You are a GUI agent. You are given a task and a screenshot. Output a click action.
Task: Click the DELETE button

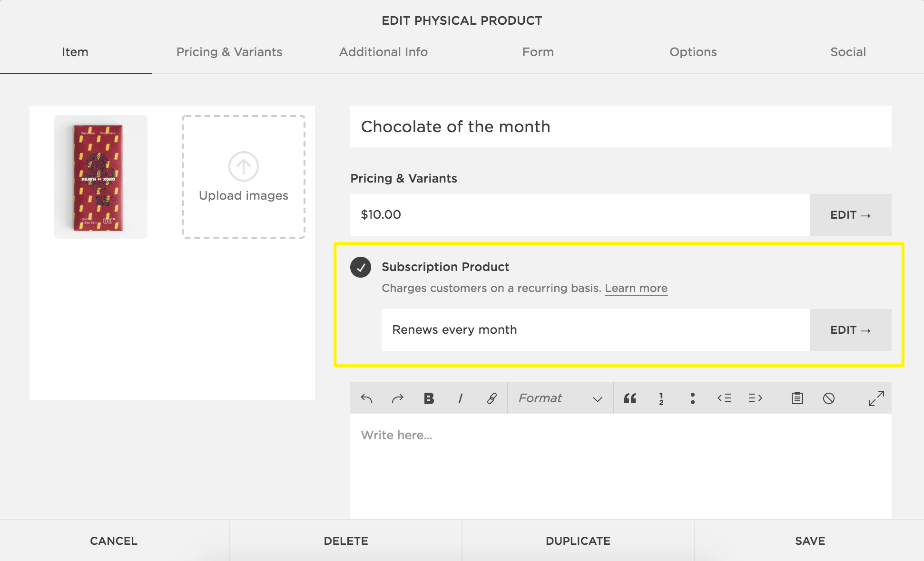point(346,541)
